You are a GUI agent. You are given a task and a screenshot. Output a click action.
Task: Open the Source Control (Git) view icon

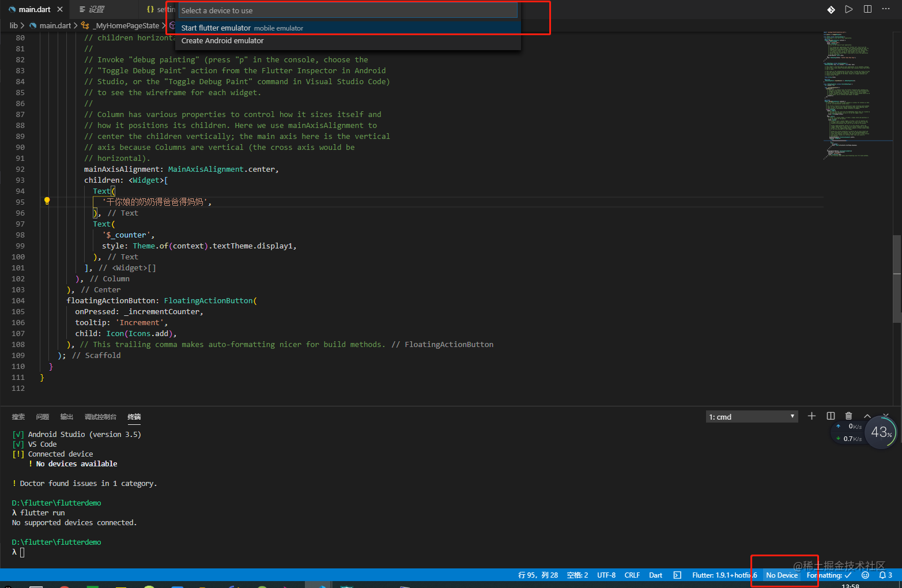point(831,9)
